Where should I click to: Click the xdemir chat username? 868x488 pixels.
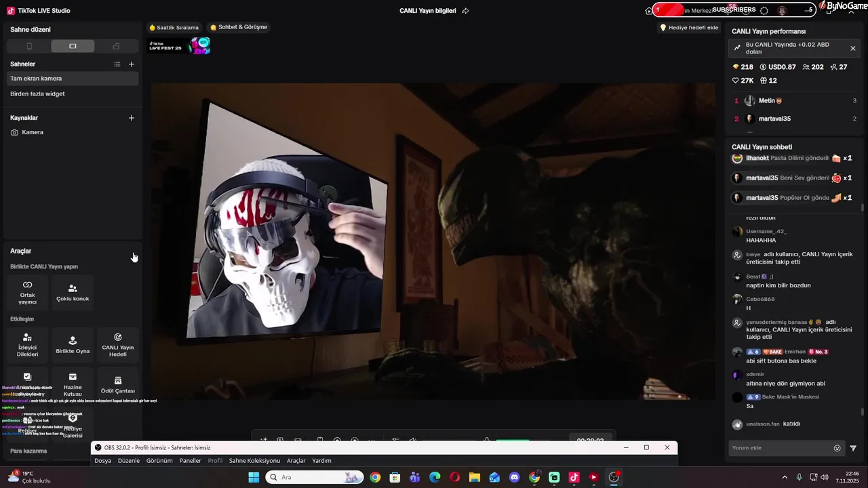point(755,374)
